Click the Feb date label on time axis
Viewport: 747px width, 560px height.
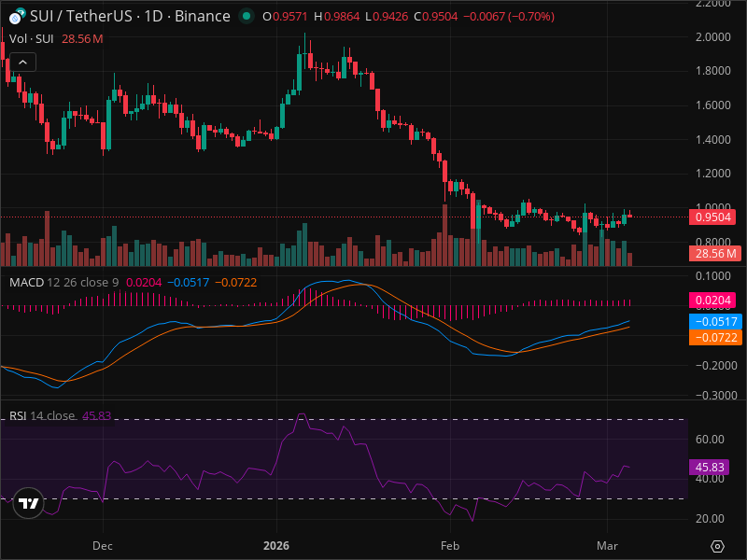point(450,546)
